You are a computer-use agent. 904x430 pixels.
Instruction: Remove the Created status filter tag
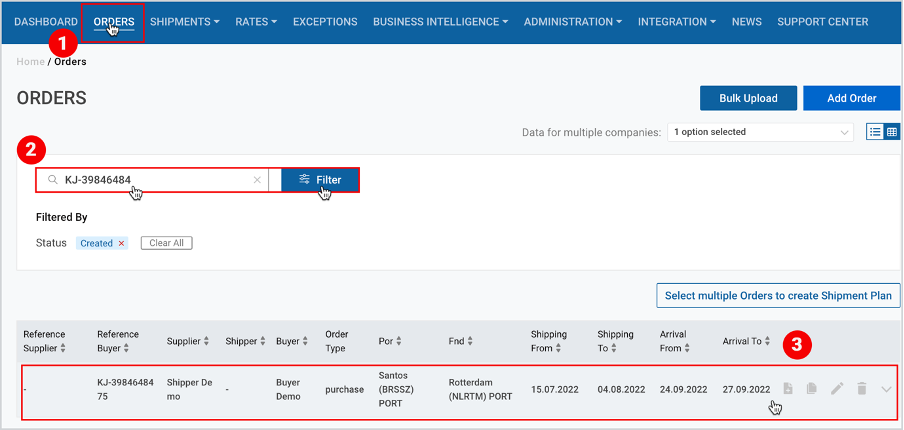click(x=121, y=243)
